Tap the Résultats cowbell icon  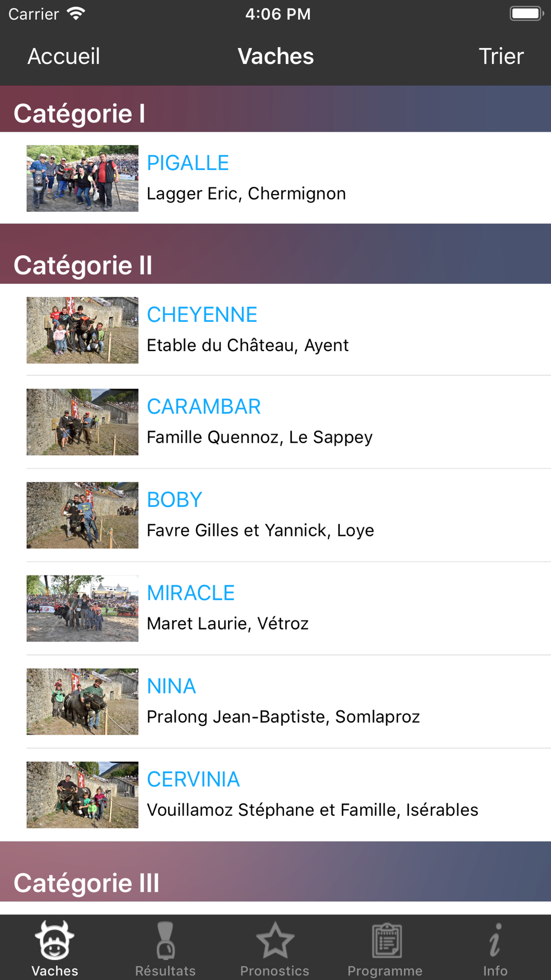[165, 940]
